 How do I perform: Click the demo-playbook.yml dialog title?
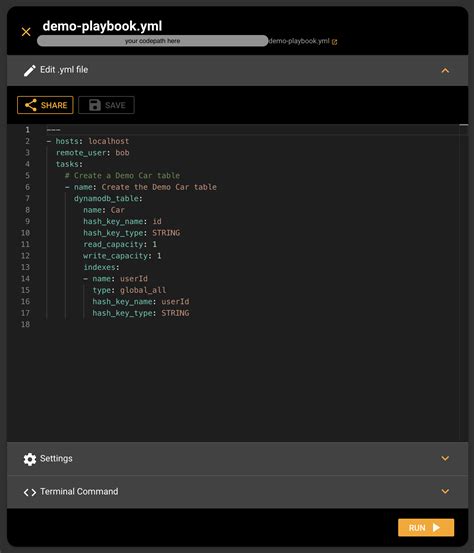(x=102, y=26)
